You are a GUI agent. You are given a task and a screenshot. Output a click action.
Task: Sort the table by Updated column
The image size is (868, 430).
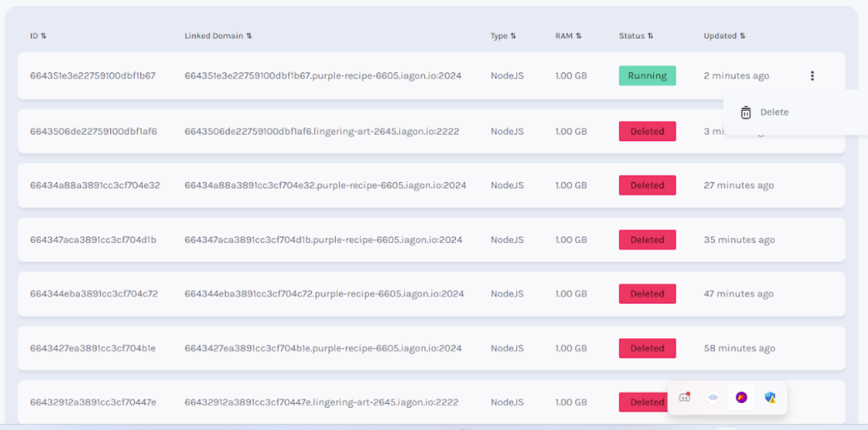742,36
